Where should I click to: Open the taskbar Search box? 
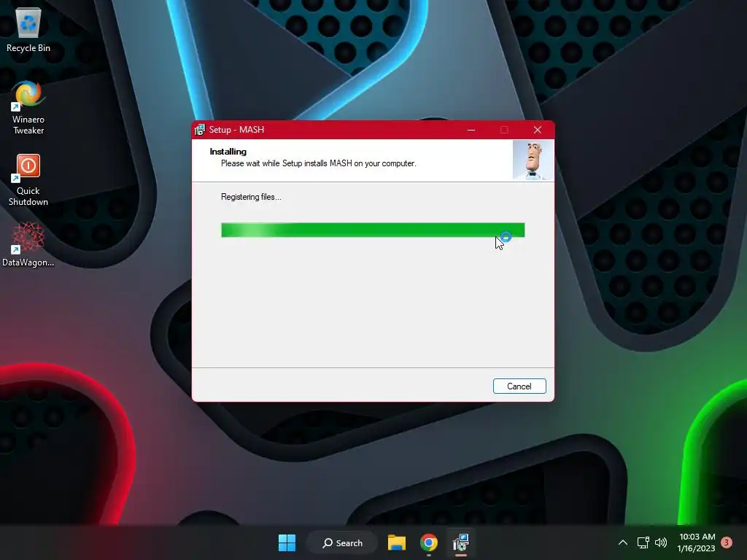click(x=342, y=542)
